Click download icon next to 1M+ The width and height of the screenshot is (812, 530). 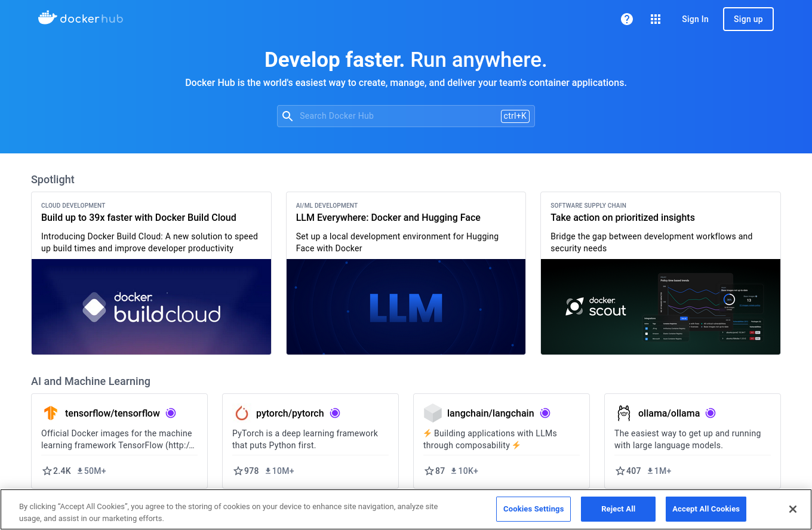[x=650, y=471]
